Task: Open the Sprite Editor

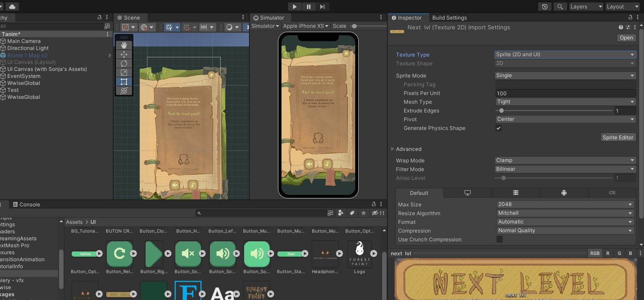Action: (x=618, y=137)
